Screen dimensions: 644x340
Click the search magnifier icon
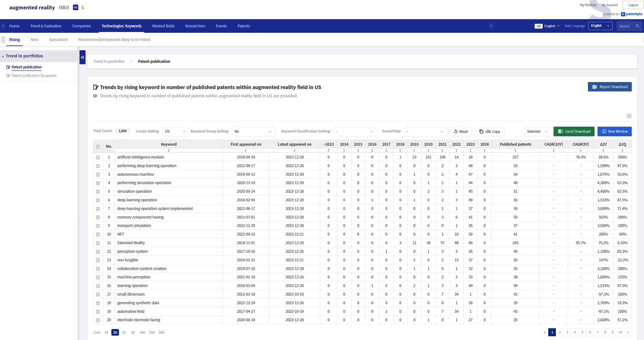pyautogui.click(x=637, y=26)
